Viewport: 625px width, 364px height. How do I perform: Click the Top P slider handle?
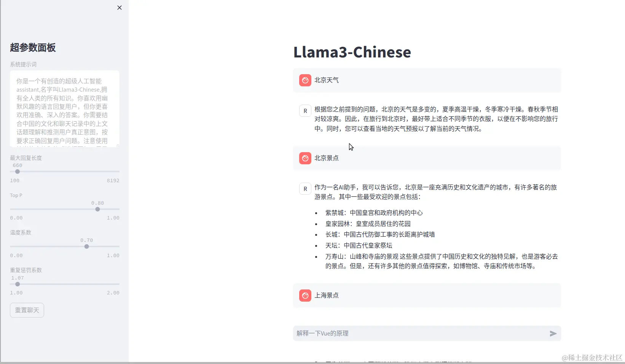[x=97, y=209]
